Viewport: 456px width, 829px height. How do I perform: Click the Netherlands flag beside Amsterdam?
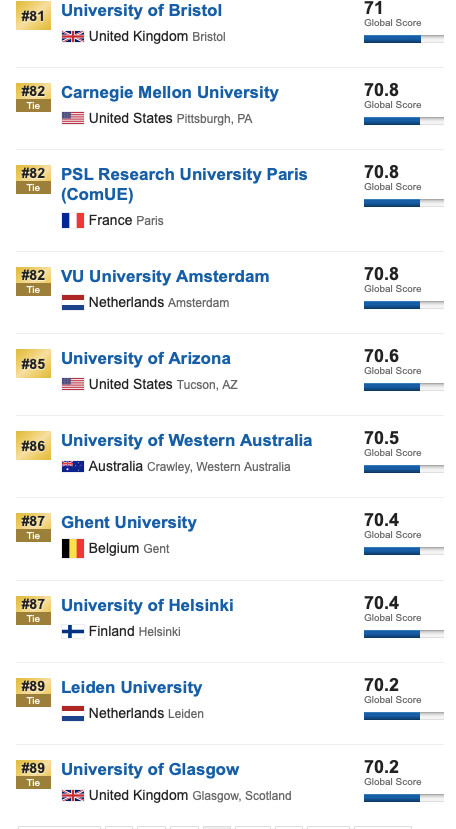coord(72,302)
